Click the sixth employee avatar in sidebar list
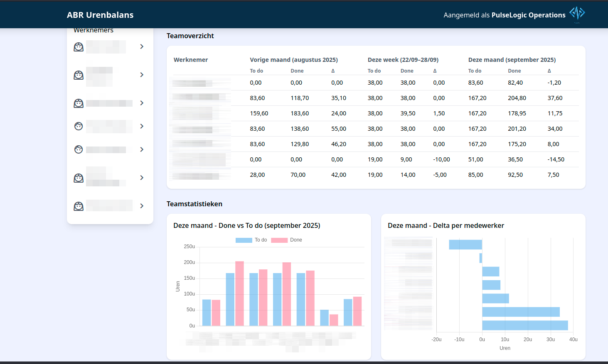This screenshot has width=608, height=364. pos(79,178)
